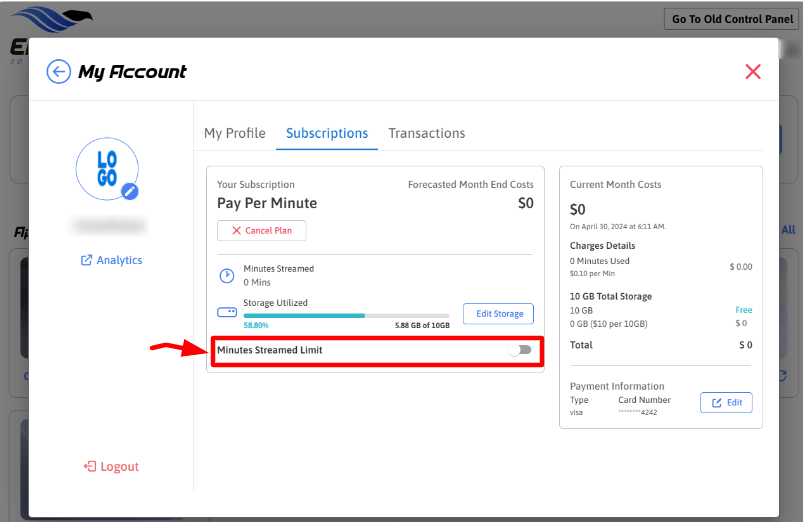Click the storage drive icon beside Storage Utilized

coord(226,313)
